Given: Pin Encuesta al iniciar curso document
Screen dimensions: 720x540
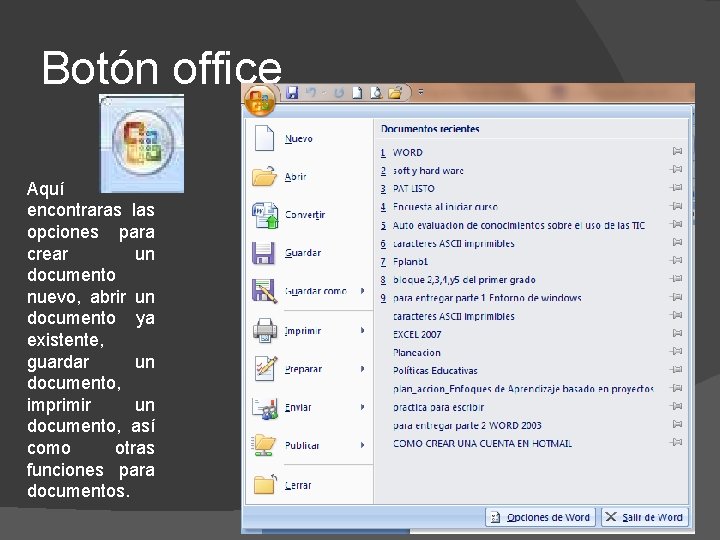Looking at the screenshot, I should tap(676, 206).
